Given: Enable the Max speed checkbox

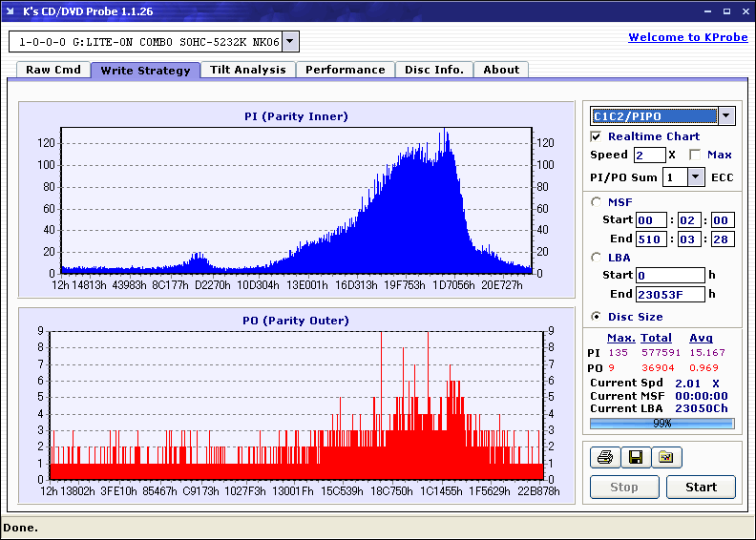Looking at the screenshot, I should [x=695, y=155].
